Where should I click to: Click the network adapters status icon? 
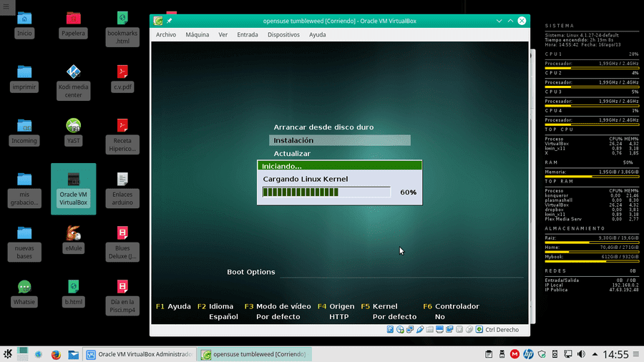point(410,330)
